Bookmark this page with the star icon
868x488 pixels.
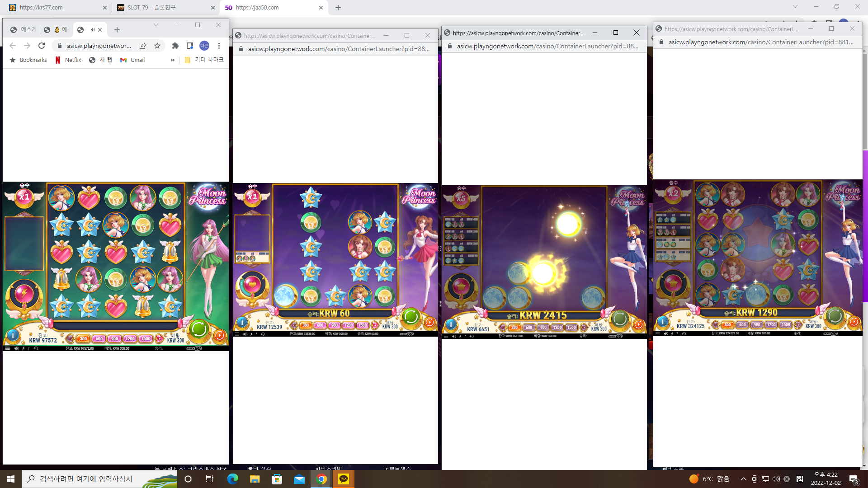[x=157, y=46]
